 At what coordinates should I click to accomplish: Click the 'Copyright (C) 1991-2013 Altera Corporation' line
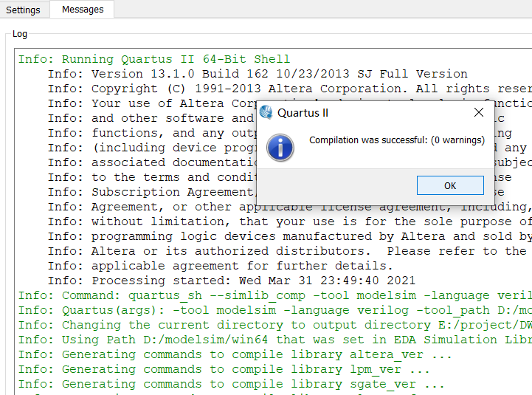(290, 89)
